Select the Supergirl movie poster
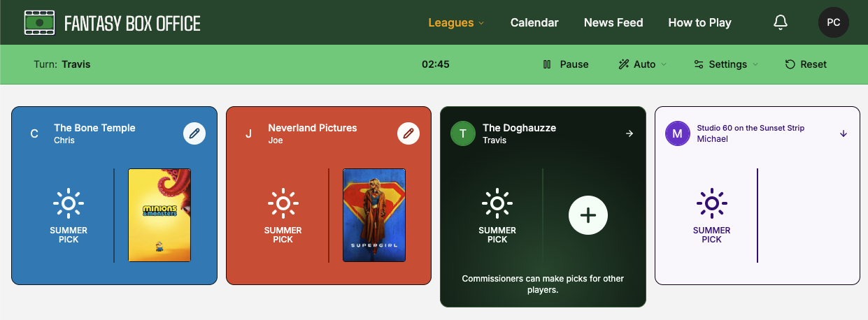Viewport: 868px width, 320px height. [374, 215]
